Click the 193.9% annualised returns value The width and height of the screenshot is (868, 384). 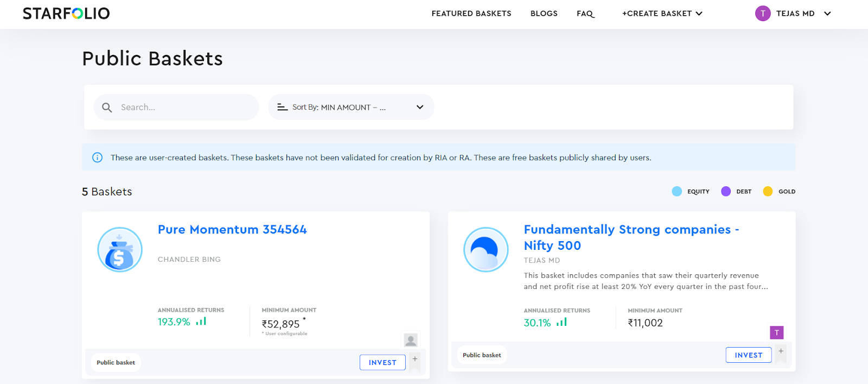click(174, 322)
